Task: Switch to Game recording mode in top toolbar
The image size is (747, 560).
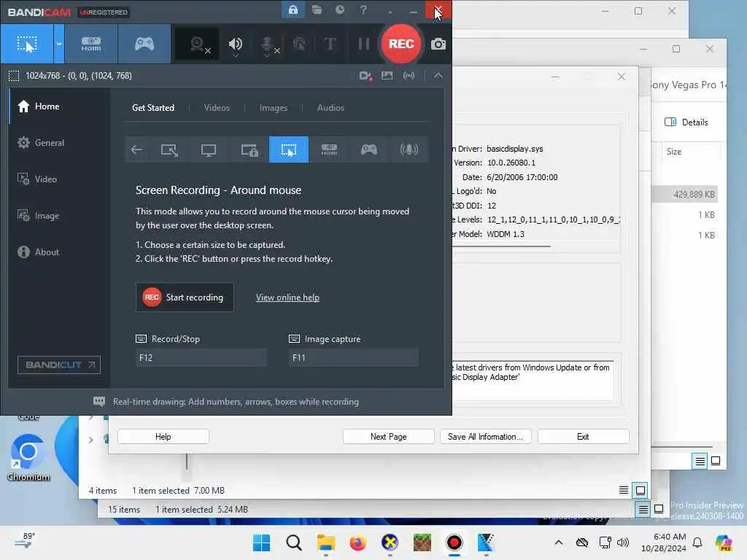Action: coord(144,44)
